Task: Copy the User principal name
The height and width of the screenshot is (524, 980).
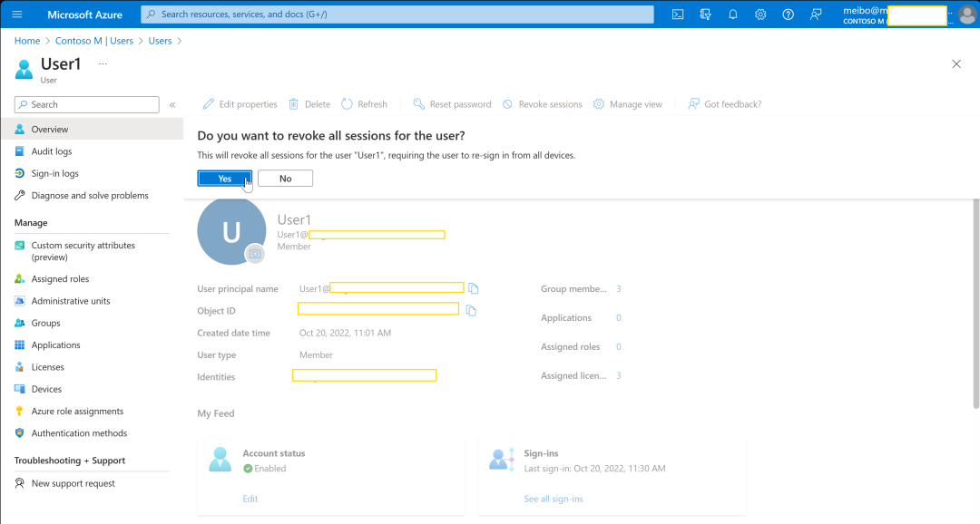Action: pos(474,289)
